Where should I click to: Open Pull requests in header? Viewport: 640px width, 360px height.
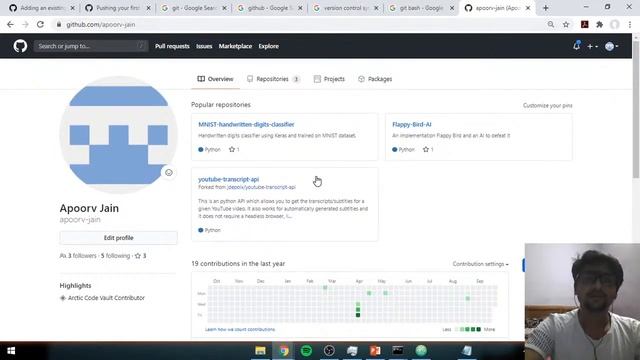click(x=172, y=46)
